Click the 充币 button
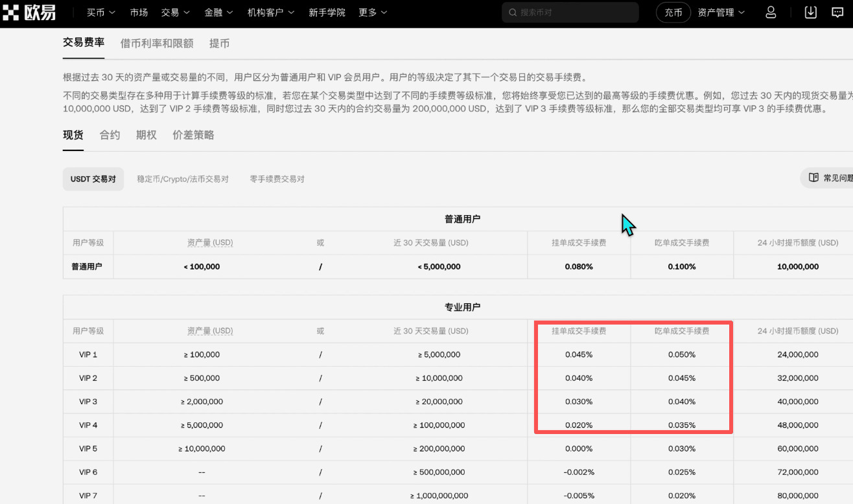The image size is (853, 504). 673,12
